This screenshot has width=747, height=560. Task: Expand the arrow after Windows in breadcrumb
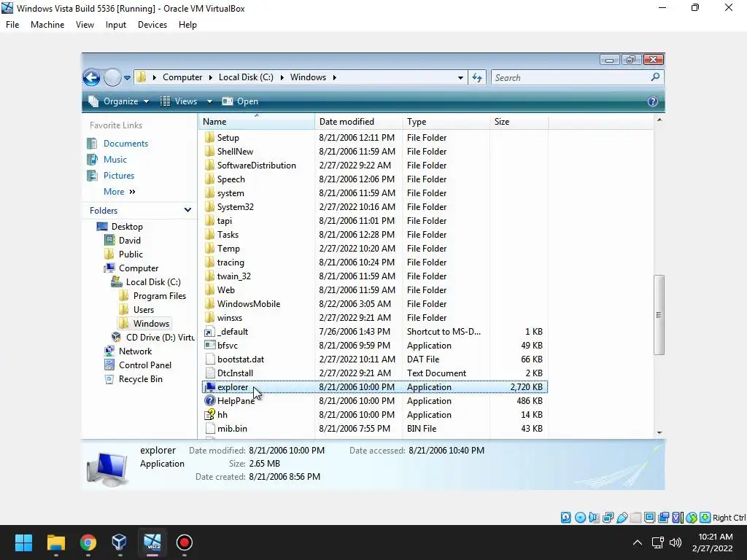coord(334,77)
